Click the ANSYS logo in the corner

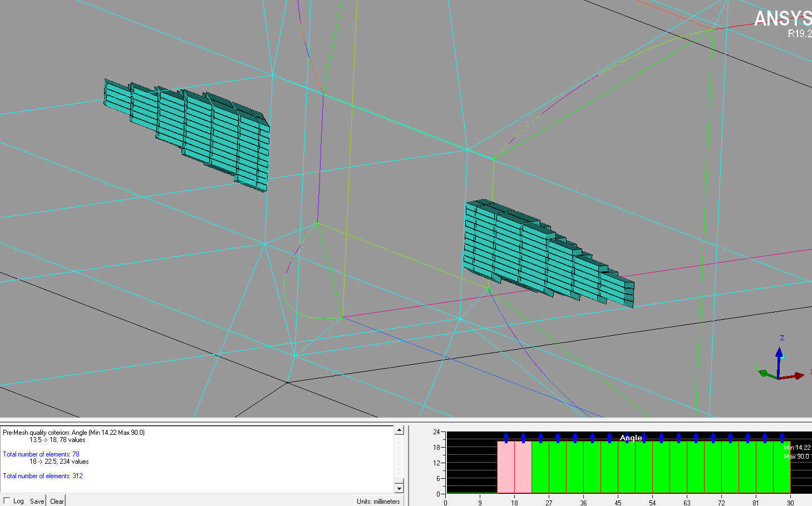[782, 19]
